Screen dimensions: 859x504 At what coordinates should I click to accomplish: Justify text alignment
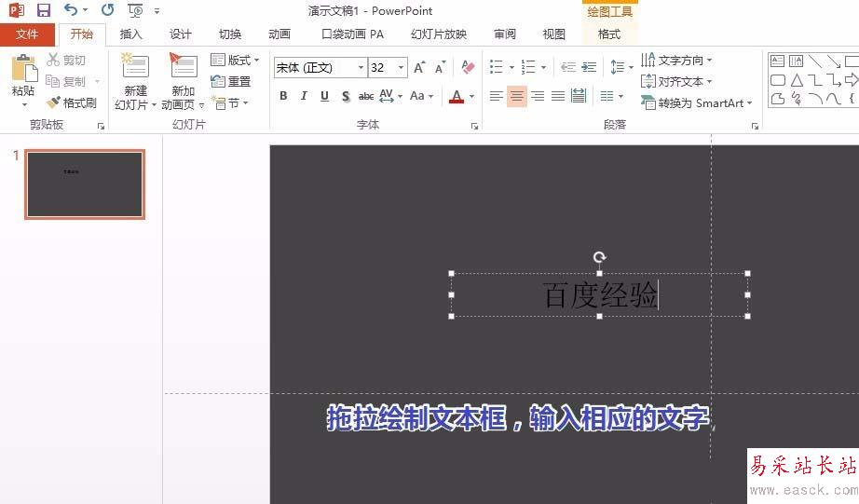point(558,96)
